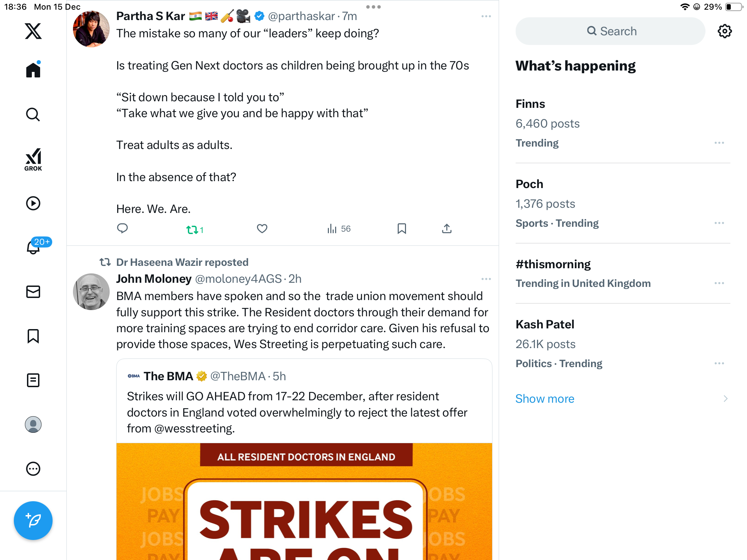Click the Search input field
The width and height of the screenshot is (747, 560).
610,31
